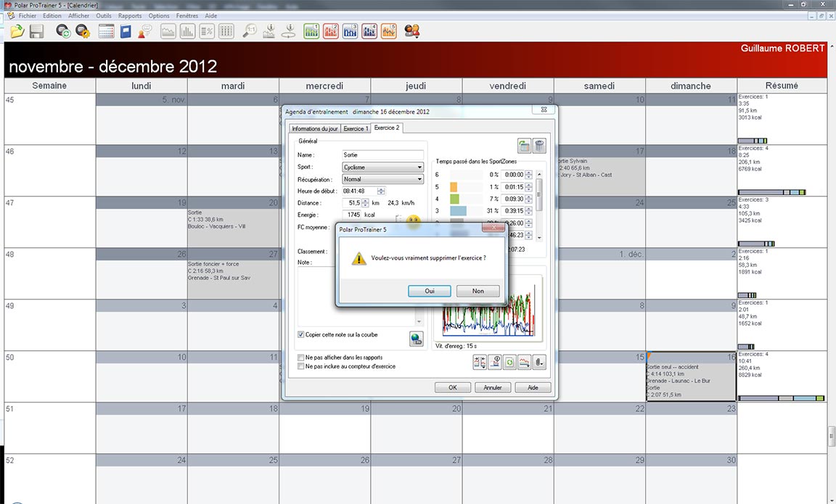Image resolution: width=836 pixels, height=504 pixels.
Task: Select the bar chart view icon
Action: (187, 31)
